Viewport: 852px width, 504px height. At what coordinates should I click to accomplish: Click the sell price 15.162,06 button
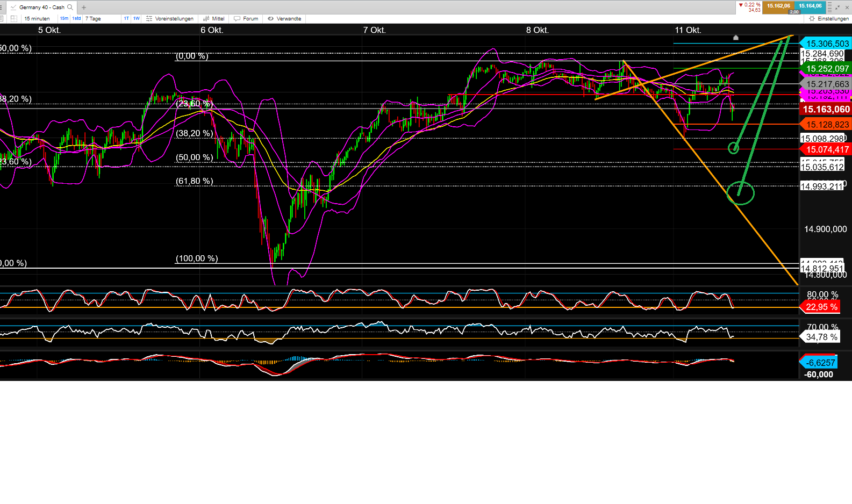[x=778, y=7]
